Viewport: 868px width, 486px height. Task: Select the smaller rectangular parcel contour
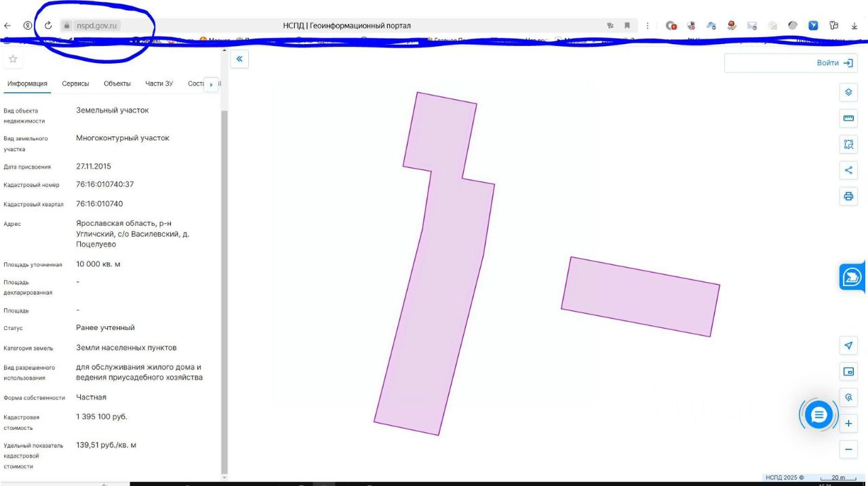pos(640,296)
